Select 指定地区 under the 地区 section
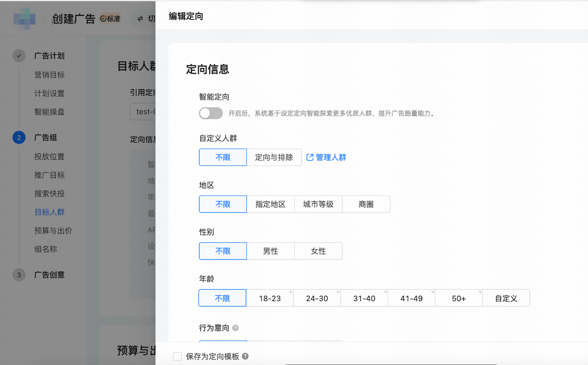This screenshot has height=365, width=588. 271,204
